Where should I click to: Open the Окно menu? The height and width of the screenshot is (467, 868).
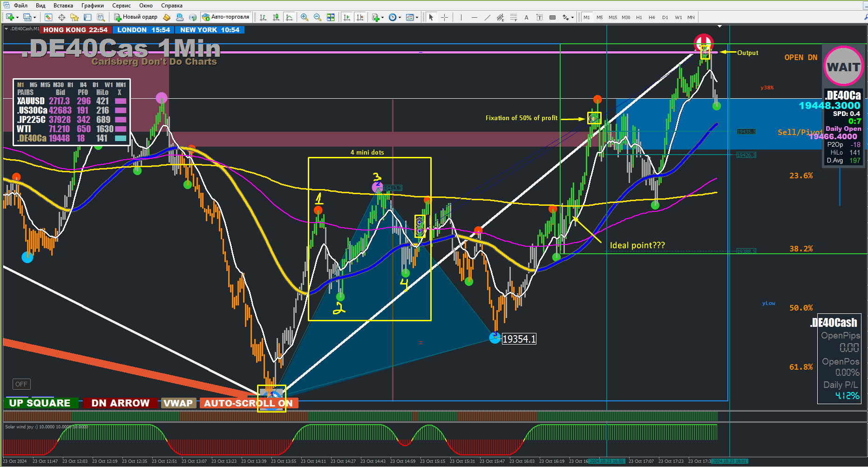point(146,6)
